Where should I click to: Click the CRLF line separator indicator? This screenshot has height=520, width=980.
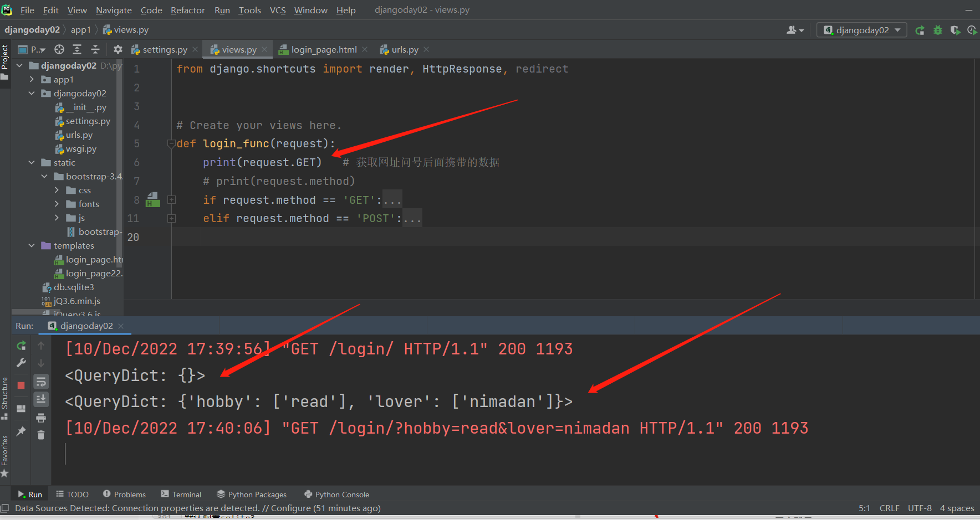(889, 508)
